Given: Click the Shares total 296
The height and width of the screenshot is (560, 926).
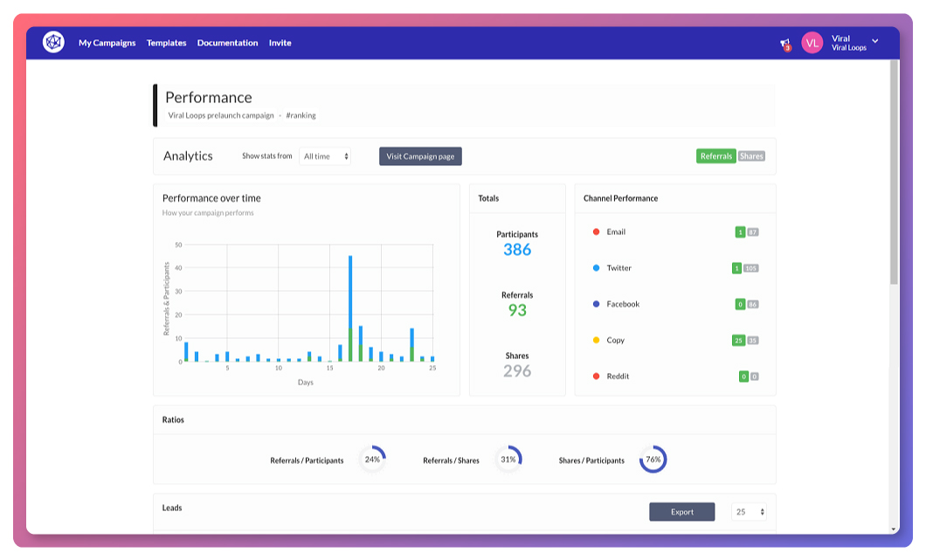Looking at the screenshot, I should coord(517,371).
